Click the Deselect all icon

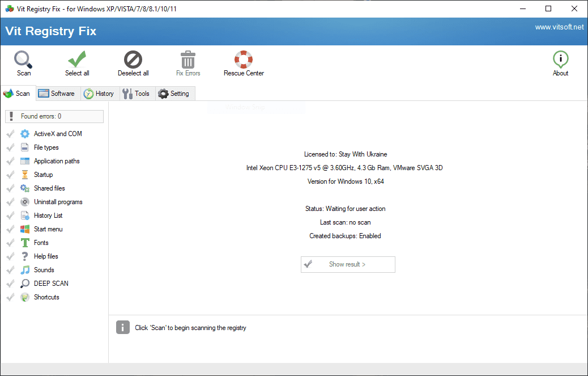[x=133, y=60]
